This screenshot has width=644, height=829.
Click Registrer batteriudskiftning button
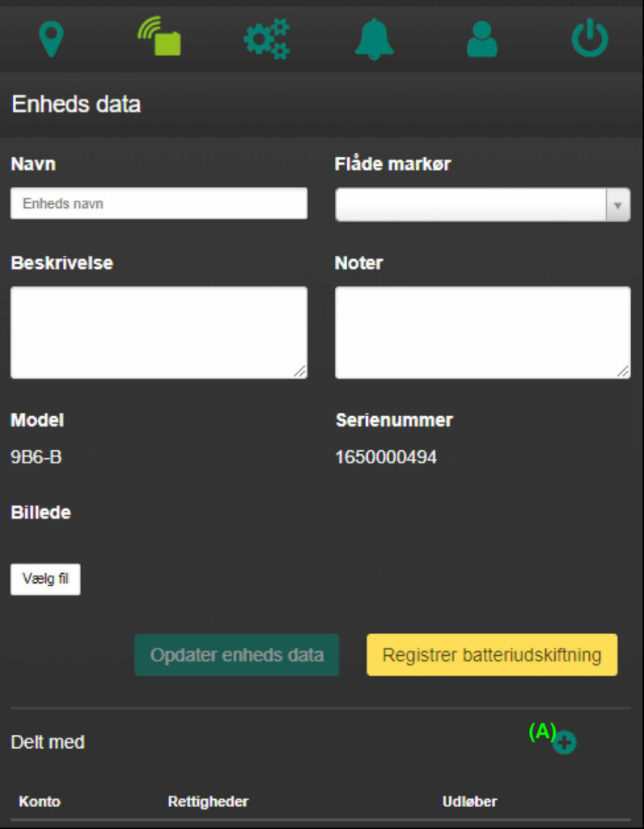[492, 654]
